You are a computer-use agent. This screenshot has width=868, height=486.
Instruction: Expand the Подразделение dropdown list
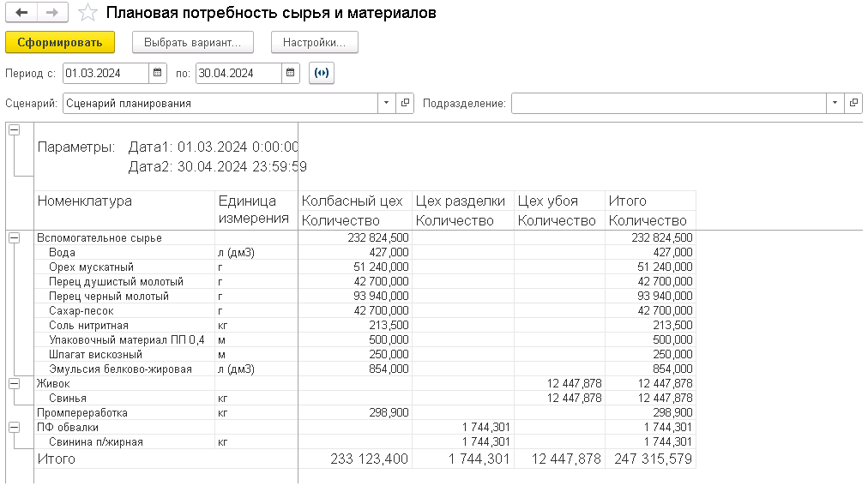pyautogui.click(x=835, y=103)
